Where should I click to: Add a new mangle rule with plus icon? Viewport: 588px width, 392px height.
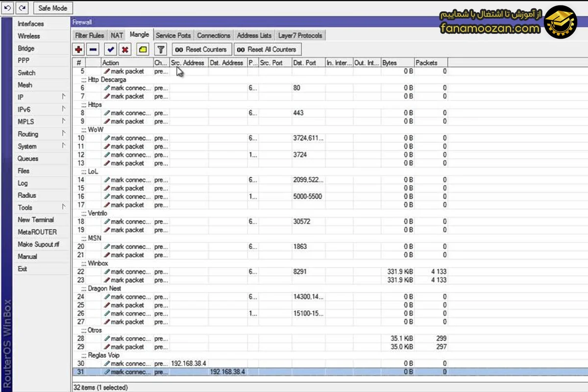pyautogui.click(x=79, y=49)
